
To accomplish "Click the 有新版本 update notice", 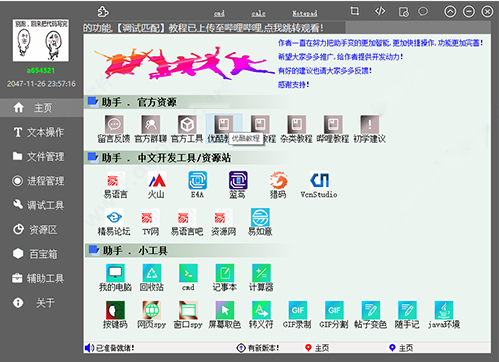I will (x=258, y=348).
